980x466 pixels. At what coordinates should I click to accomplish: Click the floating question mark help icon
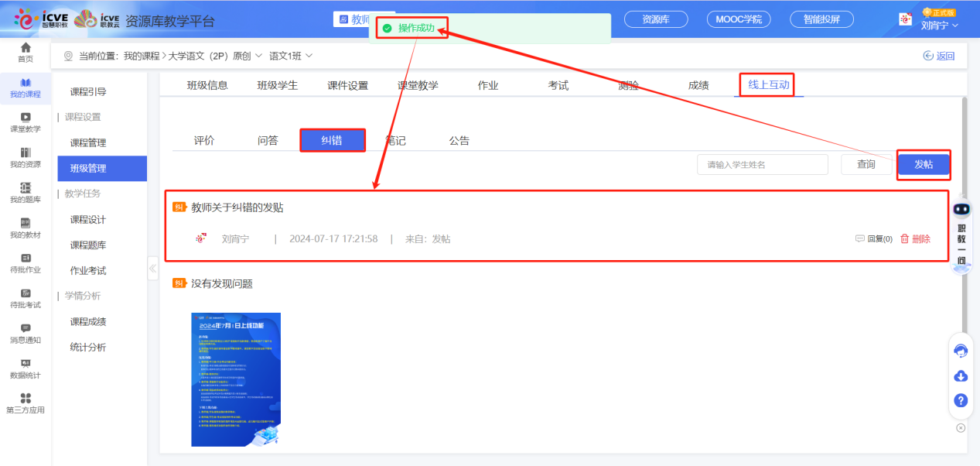click(x=960, y=401)
